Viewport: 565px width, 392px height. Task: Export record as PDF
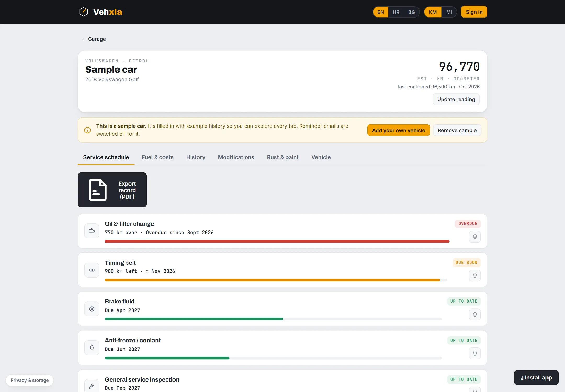112,190
